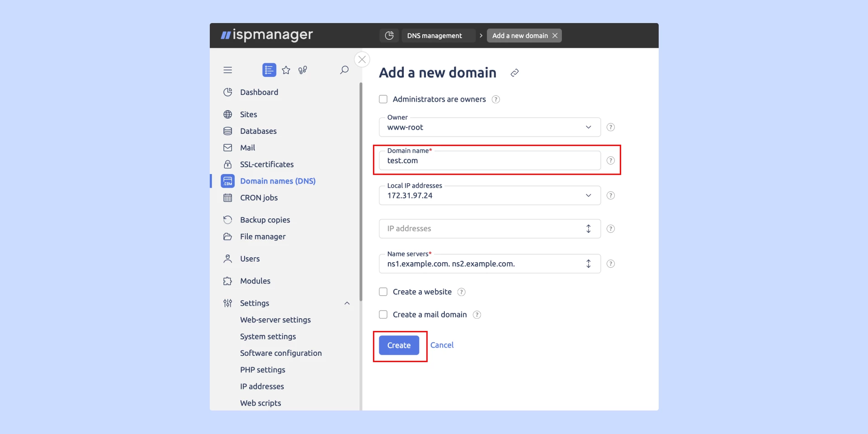Close the Add a new domain tab
868x434 pixels.
[x=555, y=35]
